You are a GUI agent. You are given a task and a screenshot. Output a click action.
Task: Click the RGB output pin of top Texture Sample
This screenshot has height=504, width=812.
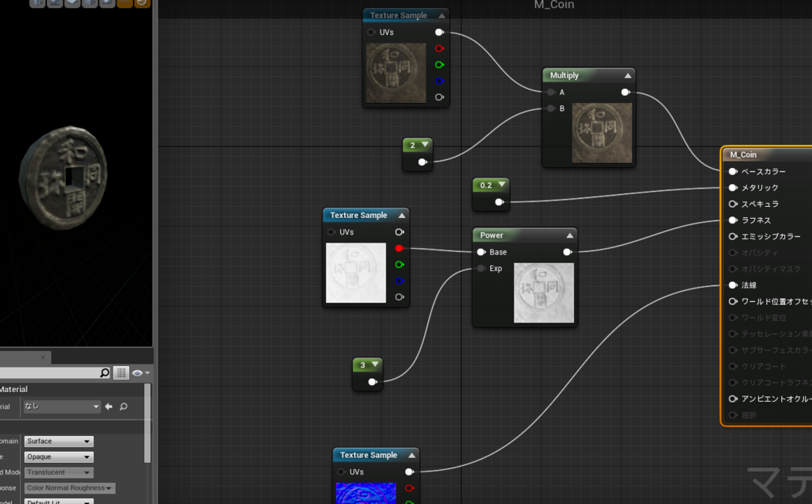pos(439,32)
